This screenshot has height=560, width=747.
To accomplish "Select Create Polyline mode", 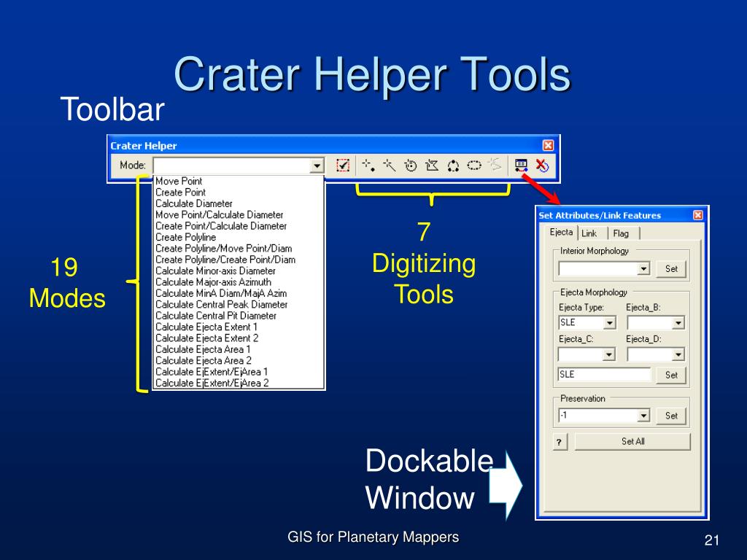I will tap(239, 237).
